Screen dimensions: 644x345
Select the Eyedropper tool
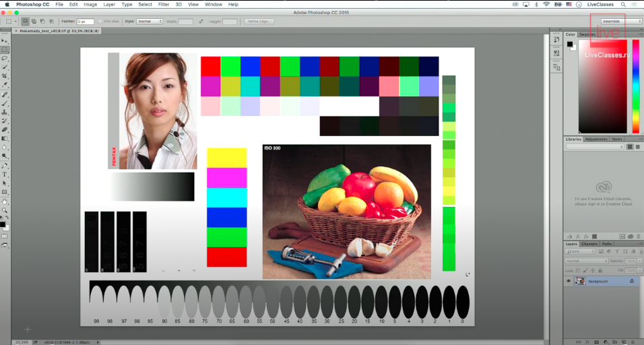pyautogui.click(x=5, y=85)
